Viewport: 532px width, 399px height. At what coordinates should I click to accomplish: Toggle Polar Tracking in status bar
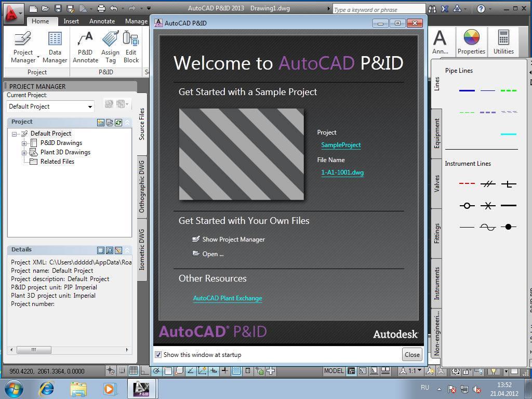[156, 371]
